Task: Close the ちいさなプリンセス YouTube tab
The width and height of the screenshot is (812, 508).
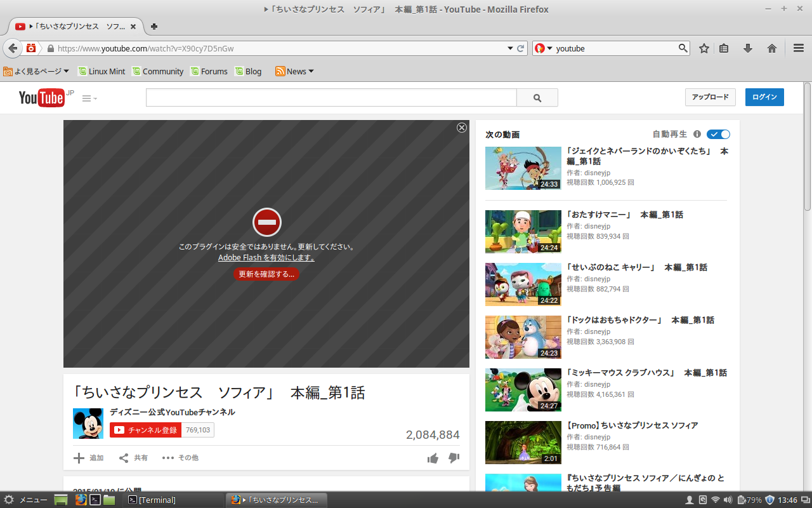Action: tap(133, 27)
